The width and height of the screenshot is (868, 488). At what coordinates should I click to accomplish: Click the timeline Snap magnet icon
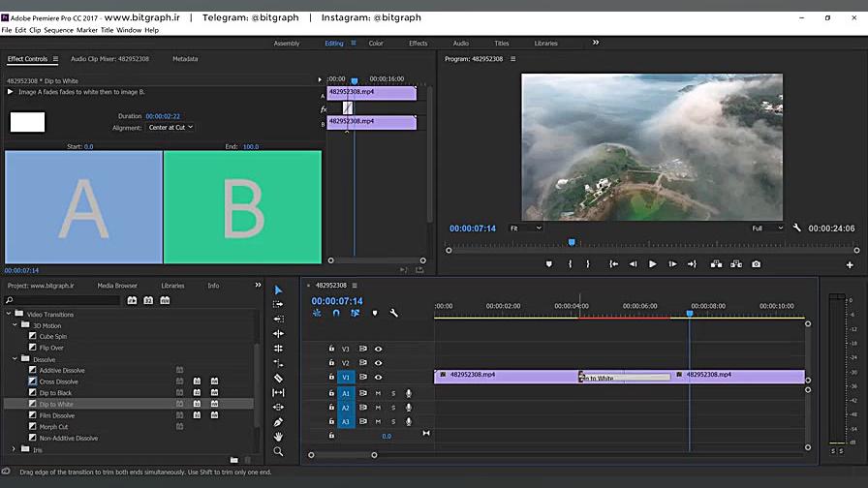pos(335,313)
